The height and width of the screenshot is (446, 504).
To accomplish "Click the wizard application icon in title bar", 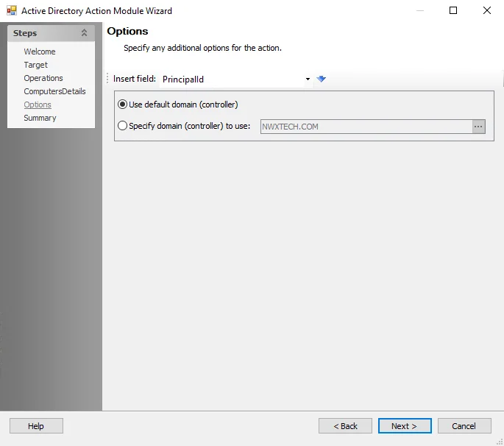I will point(12,10).
